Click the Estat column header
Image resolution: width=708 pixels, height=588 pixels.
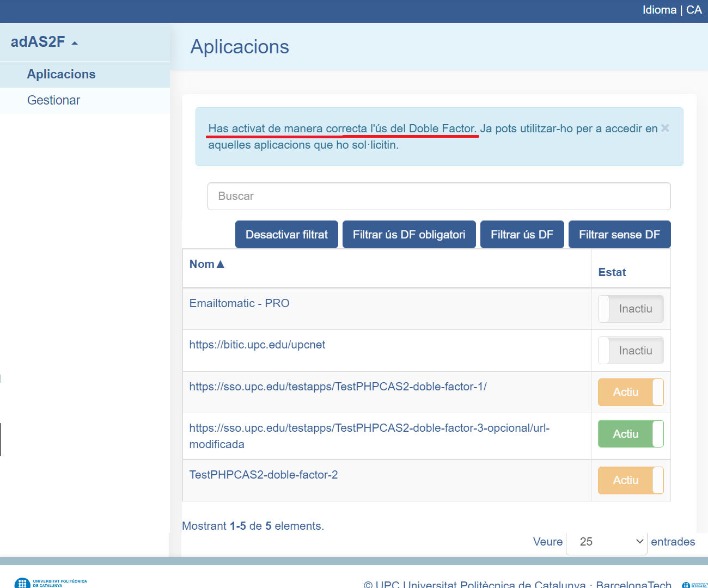(x=612, y=272)
